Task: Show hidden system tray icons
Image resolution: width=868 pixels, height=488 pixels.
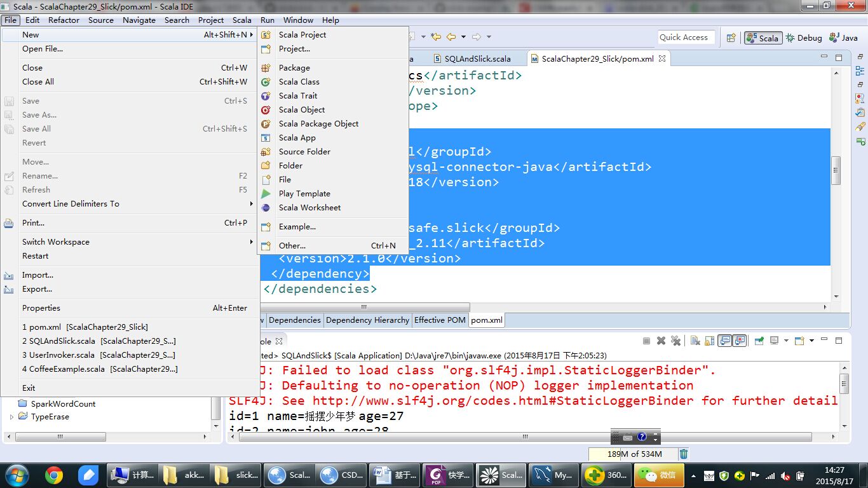Action: click(x=693, y=475)
